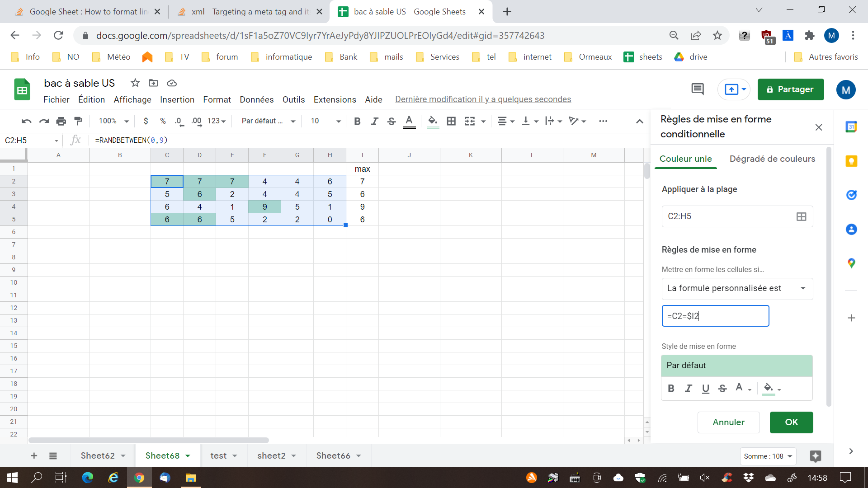The image size is (868, 488).
Task: Open fill color picker in toolbar
Action: [433, 121]
